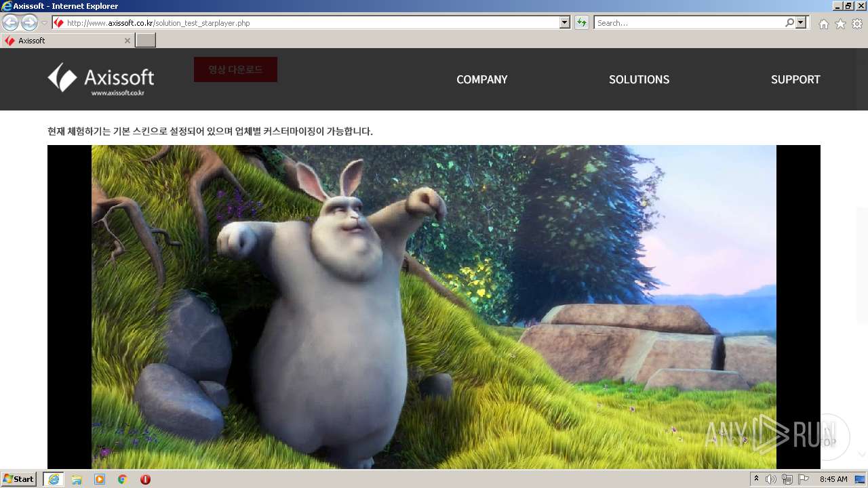This screenshot has width=868, height=488.
Task: Close the Axissoft tab
Action: coord(127,41)
